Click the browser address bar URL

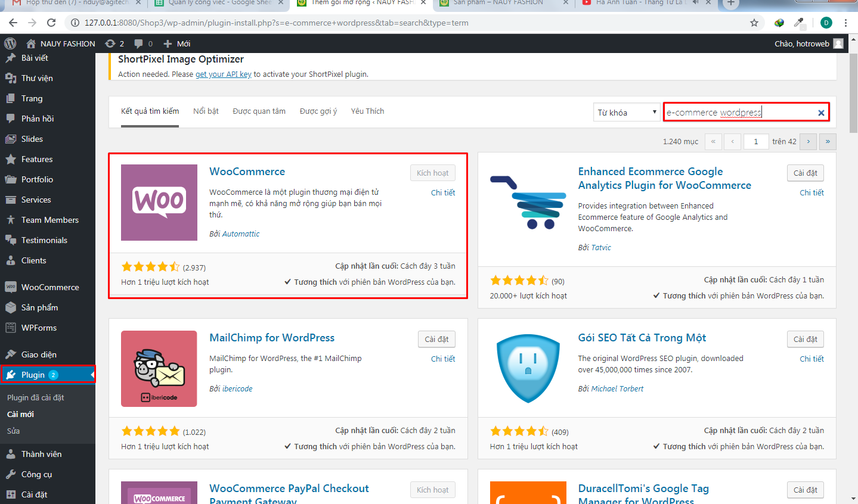point(277,23)
